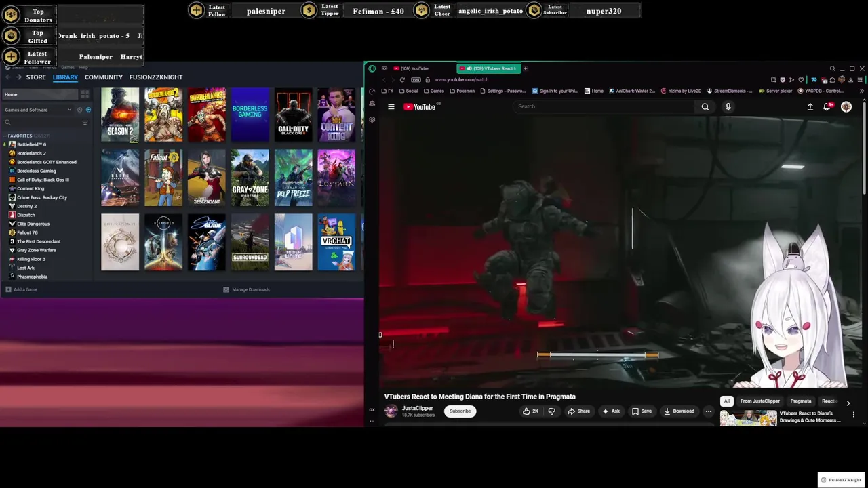This screenshot has height=488, width=868.
Task: Open YouTube notifications bell
Action: point(827,106)
